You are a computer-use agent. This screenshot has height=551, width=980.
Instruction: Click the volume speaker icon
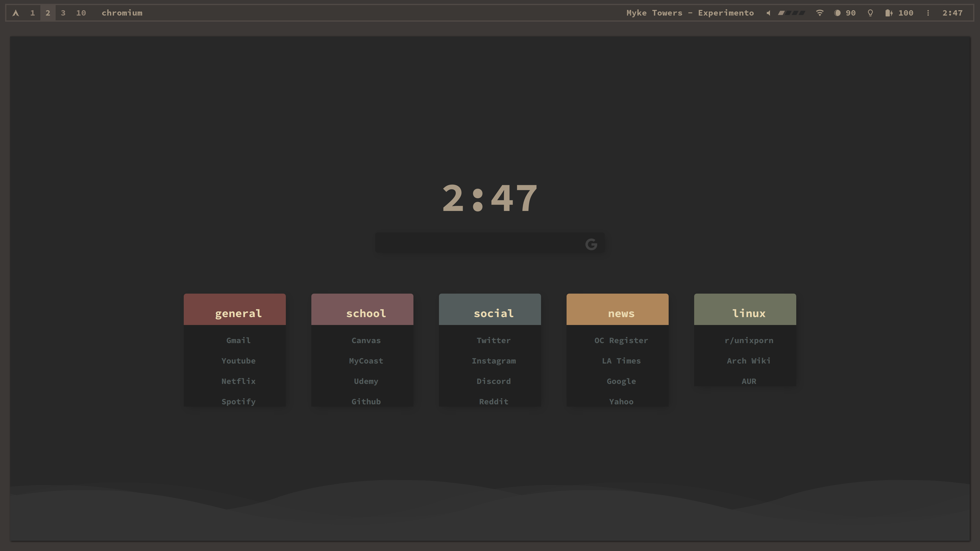pyautogui.click(x=768, y=13)
